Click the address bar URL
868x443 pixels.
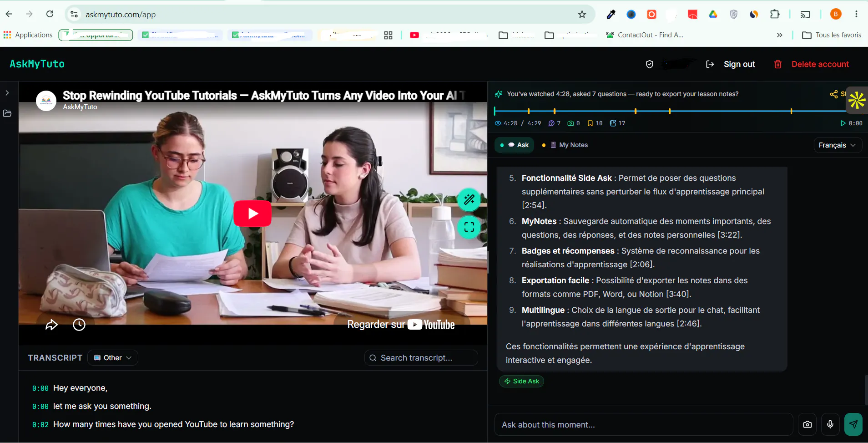click(x=121, y=15)
